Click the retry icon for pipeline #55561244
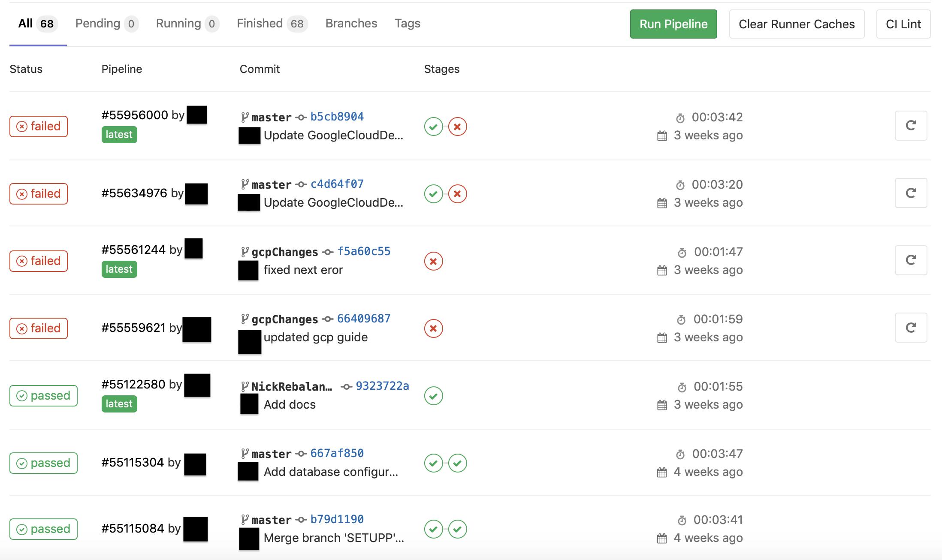This screenshot has height=560, width=942. coord(911,260)
